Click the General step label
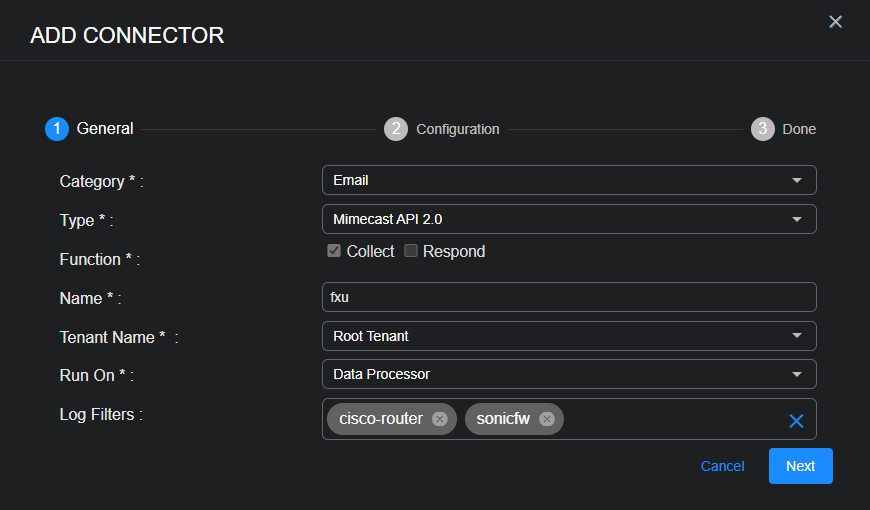This screenshot has height=510, width=870. tap(105, 129)
